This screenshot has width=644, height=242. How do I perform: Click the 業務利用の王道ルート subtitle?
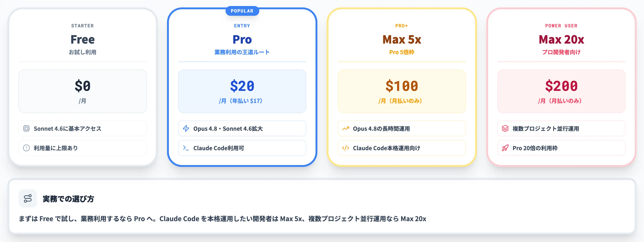[x=242, y=52]
